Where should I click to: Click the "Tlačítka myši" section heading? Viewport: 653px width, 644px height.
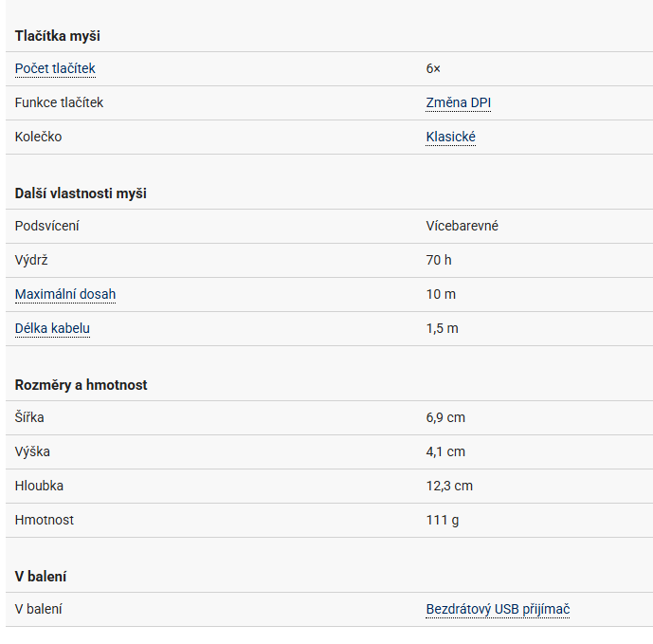pos(58,36)
